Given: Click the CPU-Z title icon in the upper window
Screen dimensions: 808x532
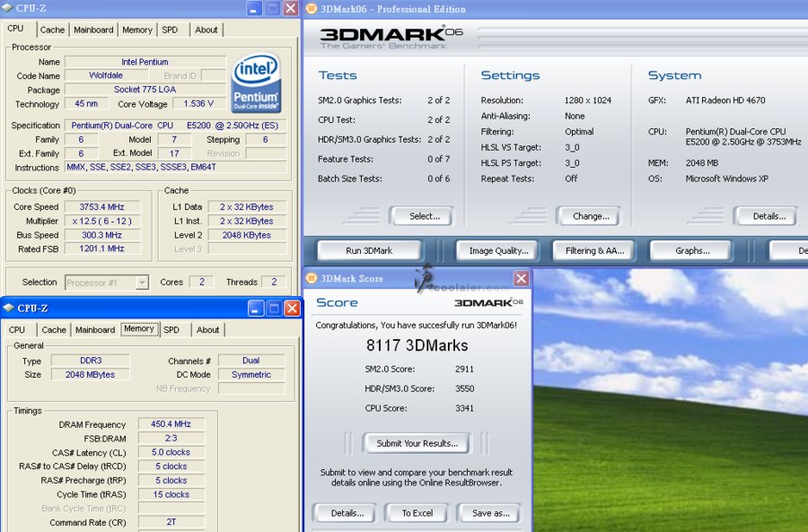Looking at the screenshot, I should coord(7,8).
